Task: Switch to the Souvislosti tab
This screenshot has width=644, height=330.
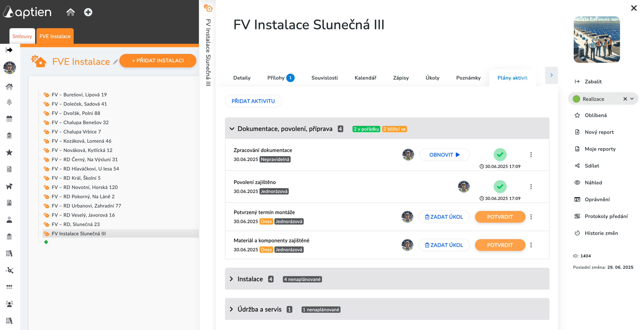Action: tap(324, 78)
